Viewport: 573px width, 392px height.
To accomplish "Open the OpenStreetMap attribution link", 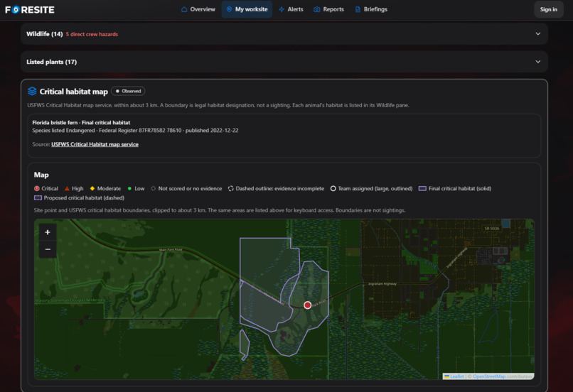I will point(489,376).
